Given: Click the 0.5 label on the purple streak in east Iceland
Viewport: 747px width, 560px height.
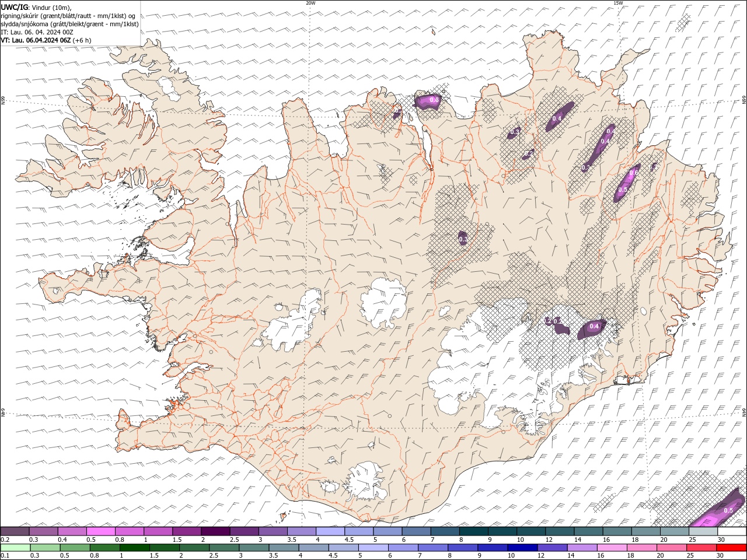Looking at the screenshot, I should coord(622,190).
